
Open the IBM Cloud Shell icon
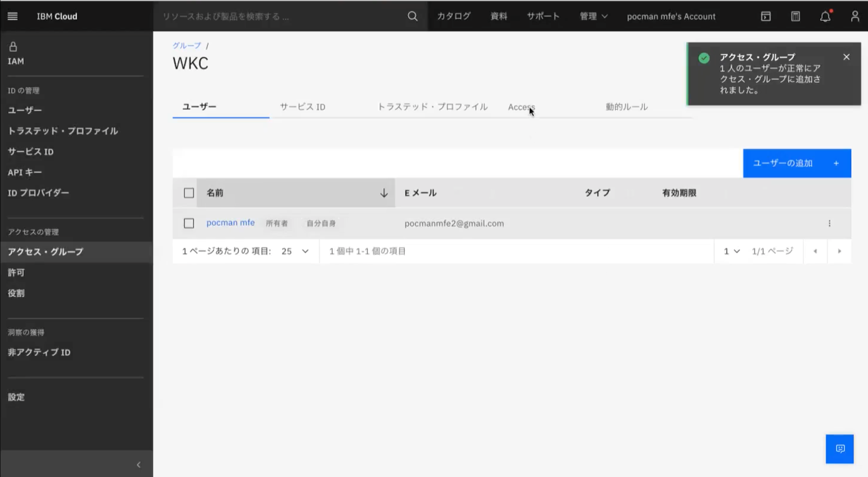click(x=766, y=16)
